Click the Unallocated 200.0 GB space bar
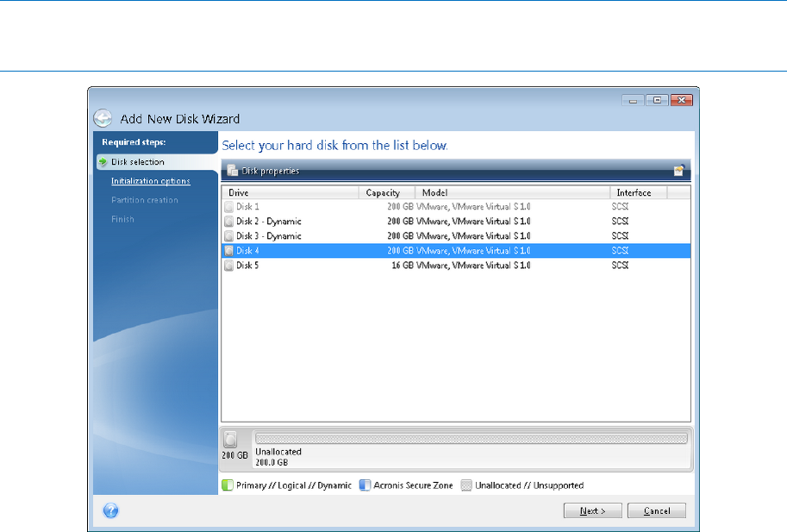 tap(472, 439)
